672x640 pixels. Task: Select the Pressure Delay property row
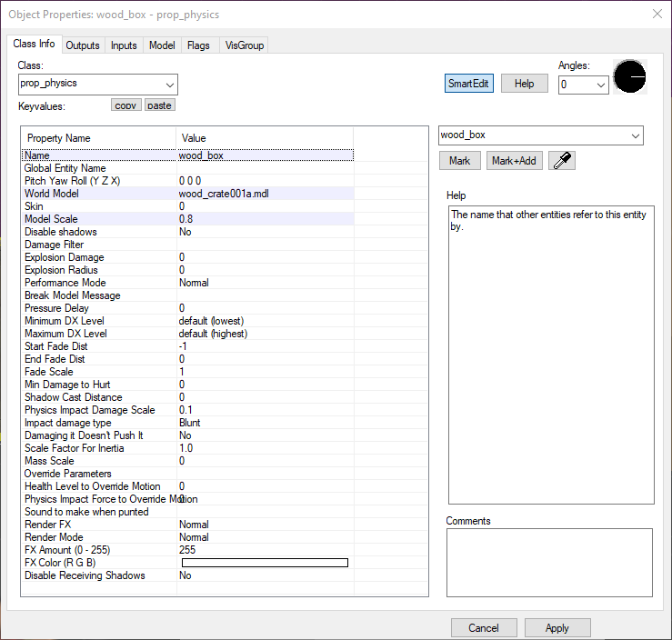[x=187, y=308]
